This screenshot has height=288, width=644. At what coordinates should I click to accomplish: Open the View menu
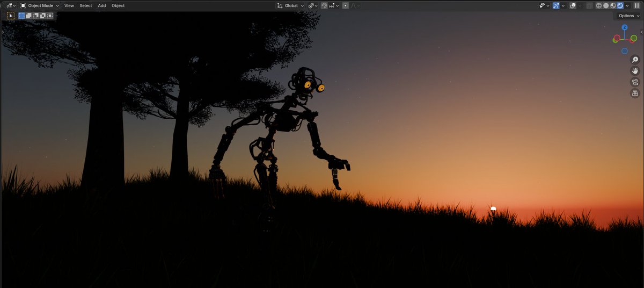pyautogui.click(x=69, y=5)
